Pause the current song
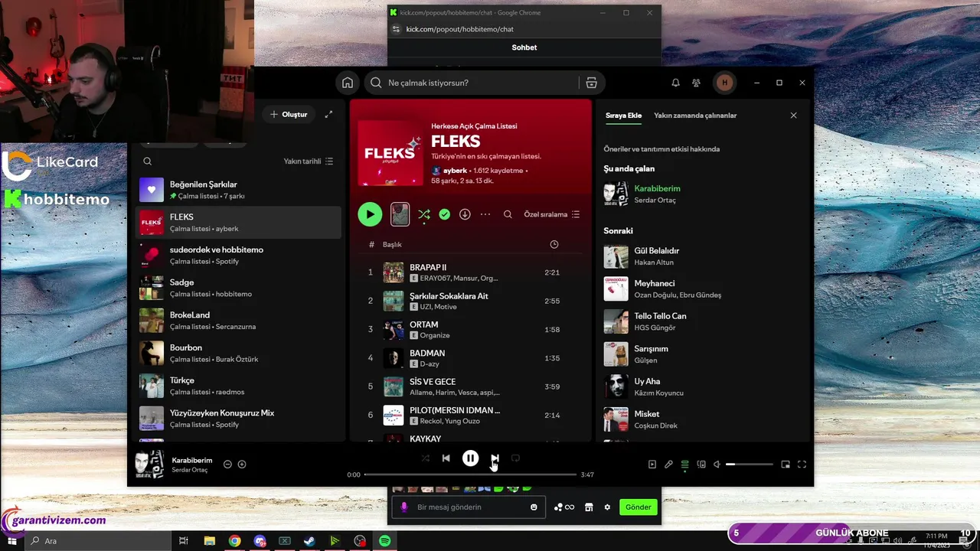The width and height of the screenshot is (980, 551). pyautogui.click(x=470, y=458)
